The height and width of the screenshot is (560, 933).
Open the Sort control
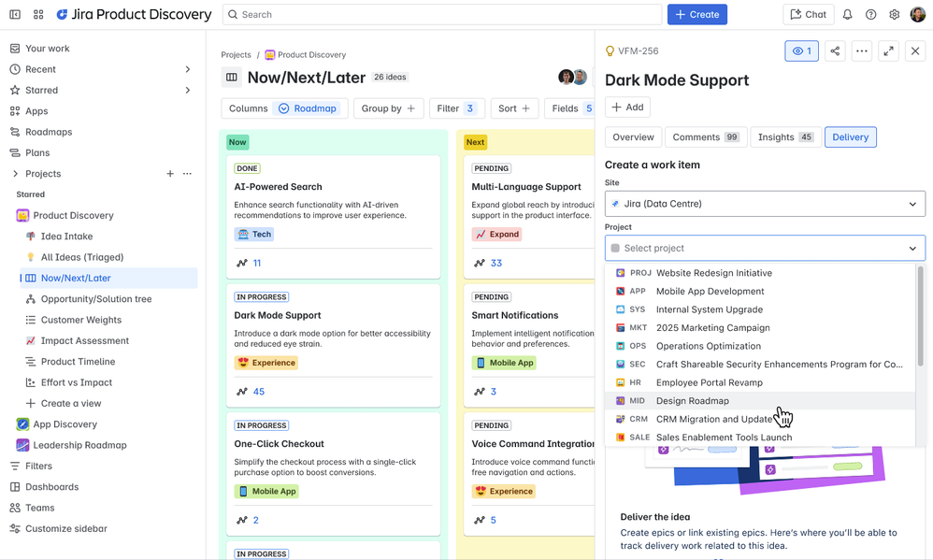point(514,108)
